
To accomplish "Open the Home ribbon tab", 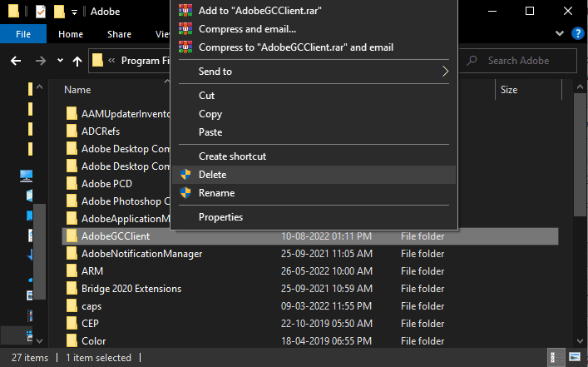I will [x=71, y=34].
